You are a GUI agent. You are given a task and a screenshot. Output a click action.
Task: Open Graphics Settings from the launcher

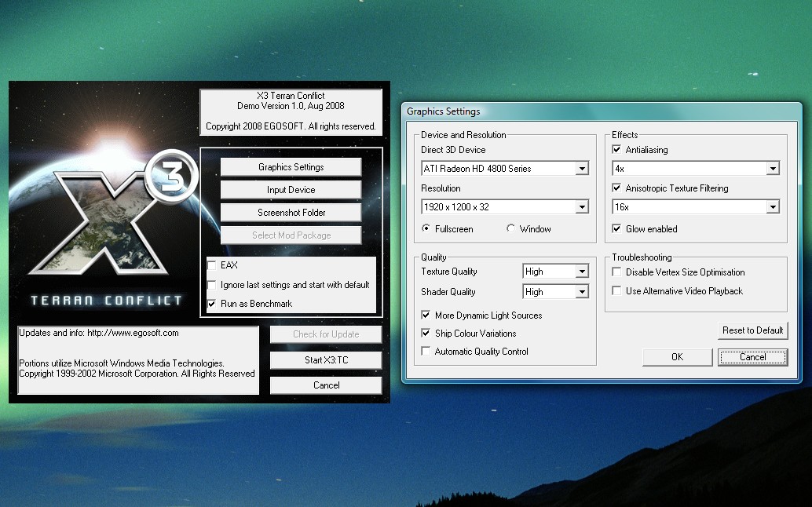click(291, 167)
